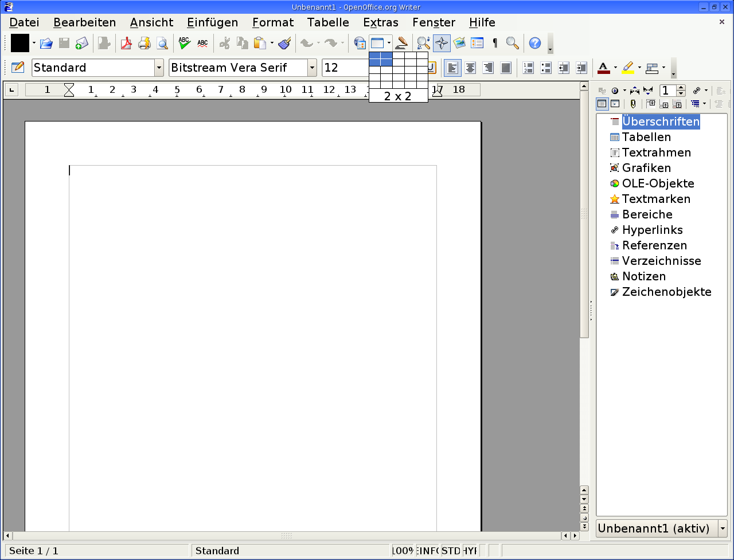Viewport: 734px width, 560px height.
Task: Open the Datei menu
Action: point(25,22)
